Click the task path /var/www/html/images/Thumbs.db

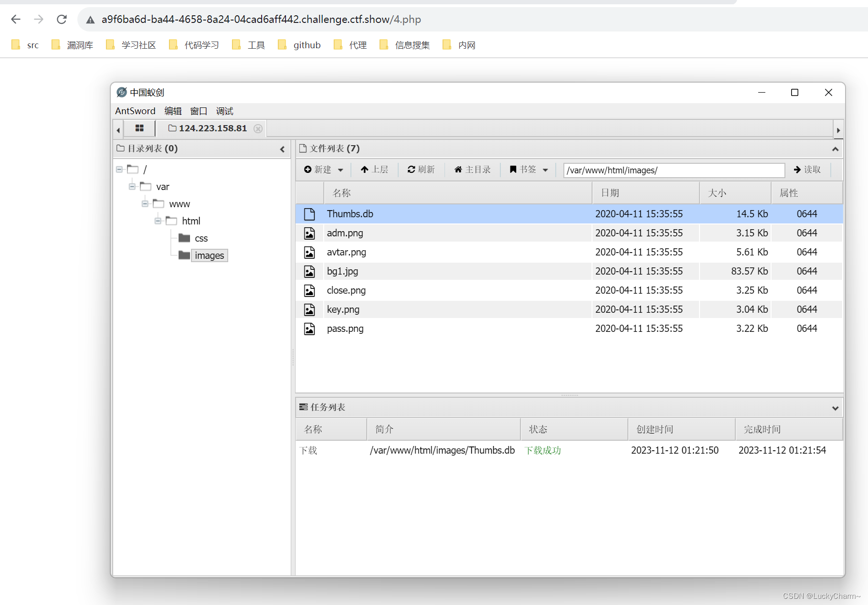click(x=442, y=450)
